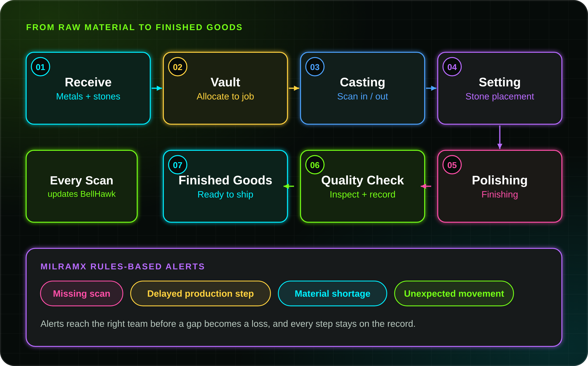Click the 02 step badge on Vault
Image resolution: width=588 pixels, height=366 pixels.
[178, 67]
